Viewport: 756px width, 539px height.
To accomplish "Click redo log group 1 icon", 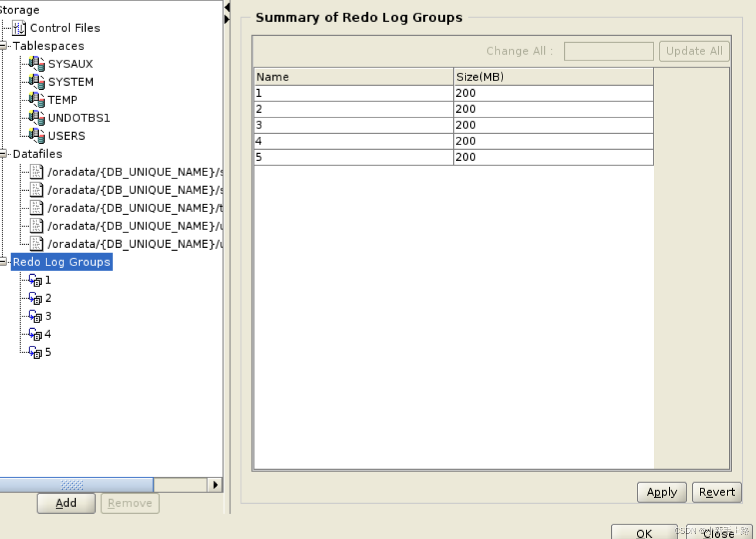I will click(x=35, y=280).
